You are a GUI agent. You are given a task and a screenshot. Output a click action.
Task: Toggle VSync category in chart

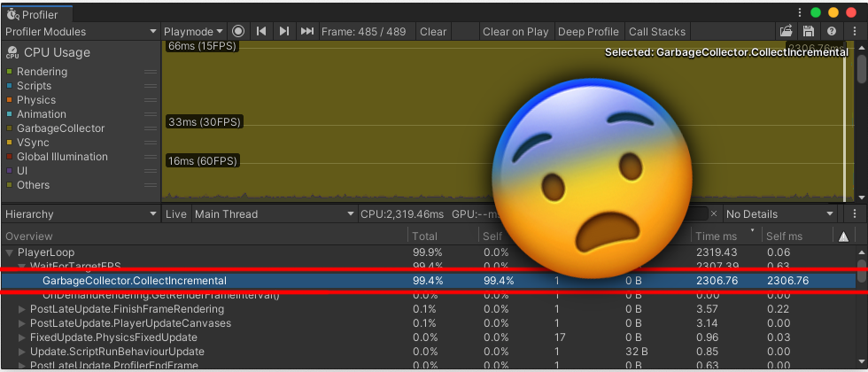9,143
